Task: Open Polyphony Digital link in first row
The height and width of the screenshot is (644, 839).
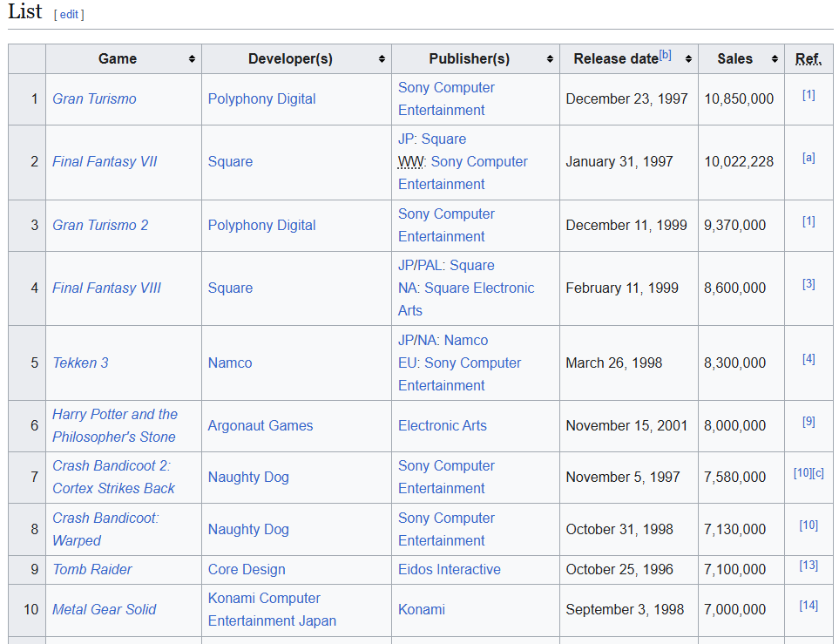Action: (x=261, y=98)
